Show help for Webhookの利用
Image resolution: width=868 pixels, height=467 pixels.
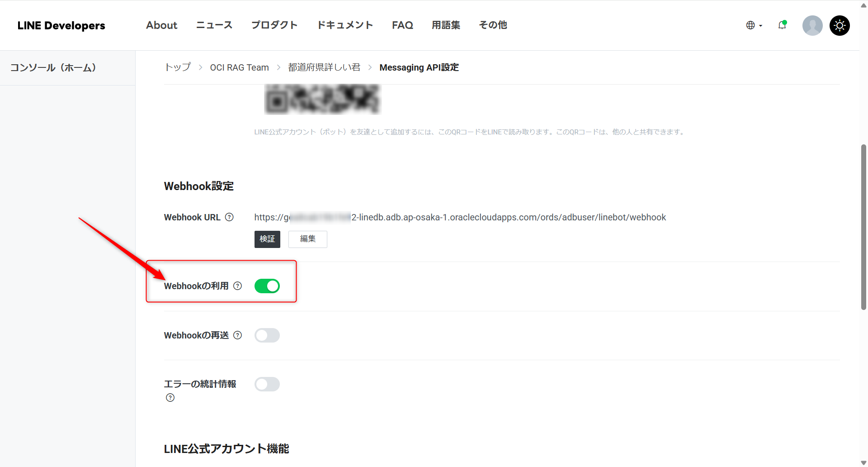tap(237, 286)
